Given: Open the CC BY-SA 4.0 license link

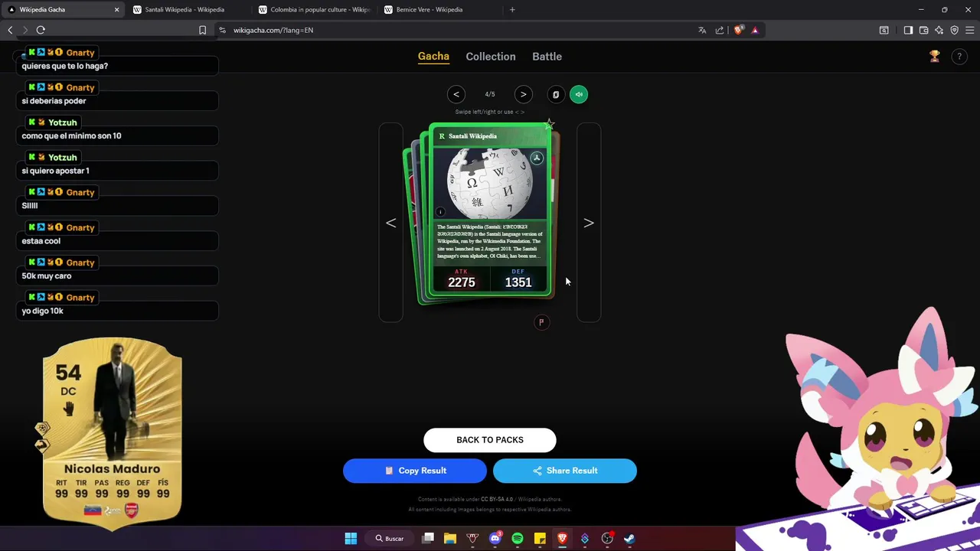Looking at the screenshot, I should (497, 499).
